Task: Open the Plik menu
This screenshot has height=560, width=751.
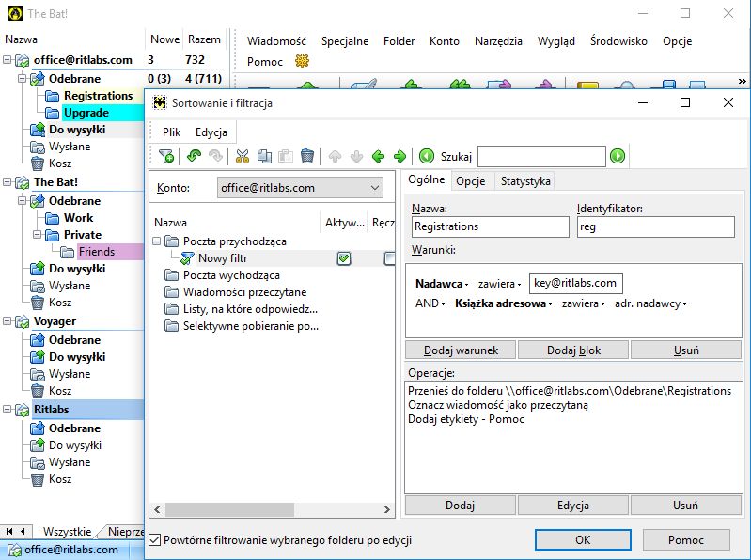Action: tap(171, 132)
